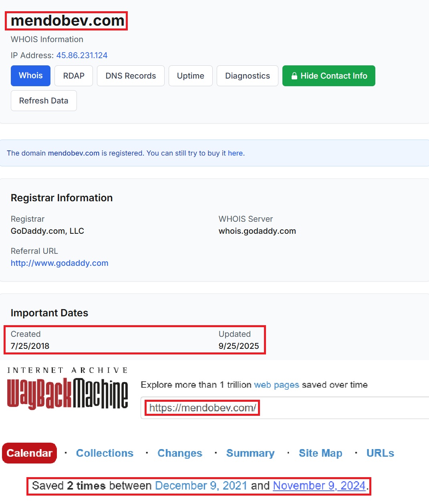Select the Whois tab
Image resolution: width=429 pixels, height=504 pixels.
[30, 76]
